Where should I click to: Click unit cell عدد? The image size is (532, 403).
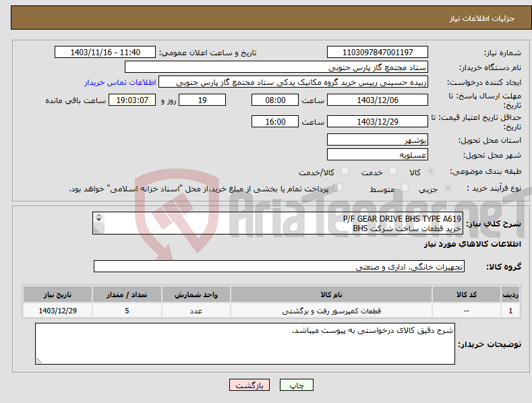(x=196, y=311)
